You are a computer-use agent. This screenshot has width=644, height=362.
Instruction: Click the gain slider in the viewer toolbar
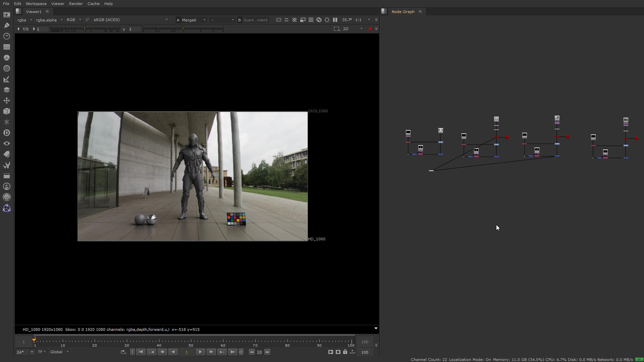point(85,29)
